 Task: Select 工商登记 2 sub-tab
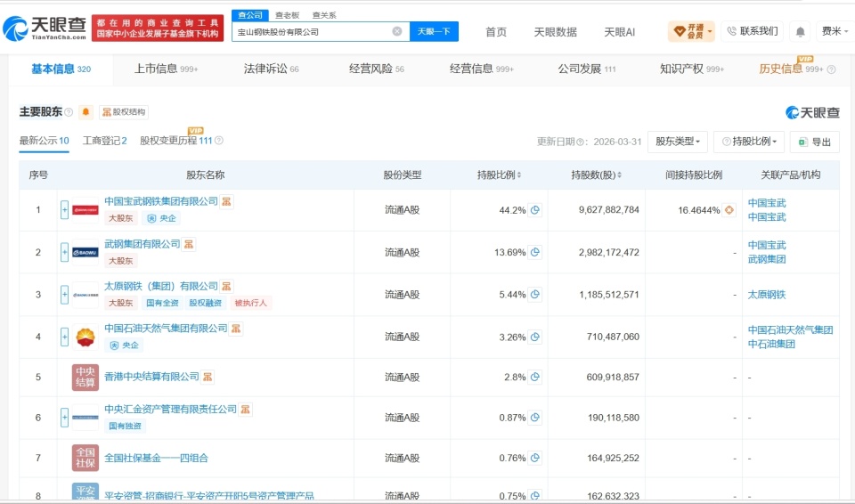tap(105, 141)
